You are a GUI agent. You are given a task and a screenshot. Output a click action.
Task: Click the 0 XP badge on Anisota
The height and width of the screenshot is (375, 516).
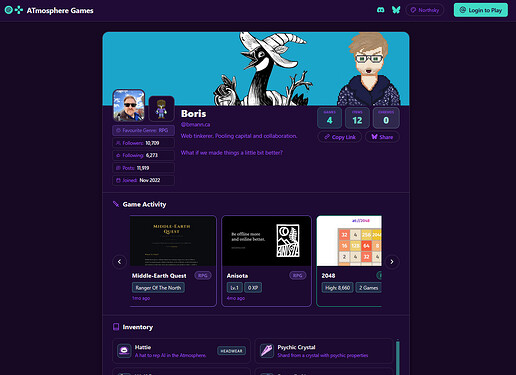coord(253,288)
